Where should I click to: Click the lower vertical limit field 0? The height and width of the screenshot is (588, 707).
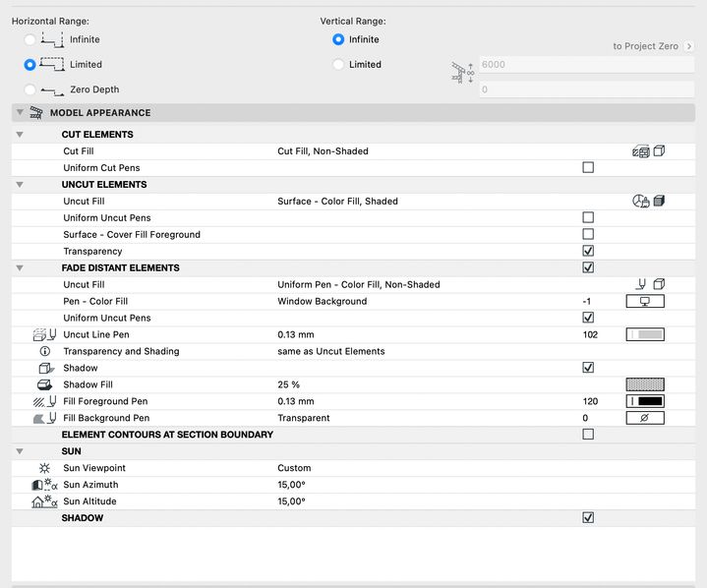coord(587,89)
